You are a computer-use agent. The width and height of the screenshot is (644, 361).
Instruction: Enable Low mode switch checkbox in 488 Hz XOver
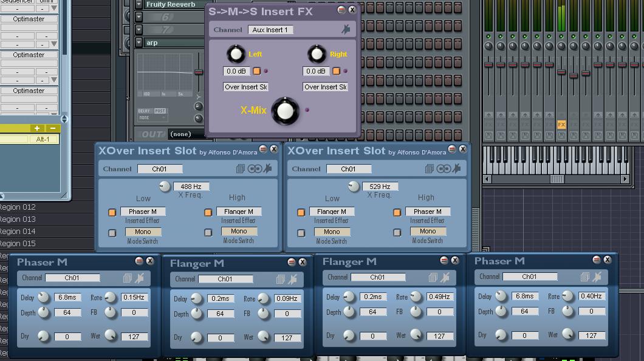point(112,233)
